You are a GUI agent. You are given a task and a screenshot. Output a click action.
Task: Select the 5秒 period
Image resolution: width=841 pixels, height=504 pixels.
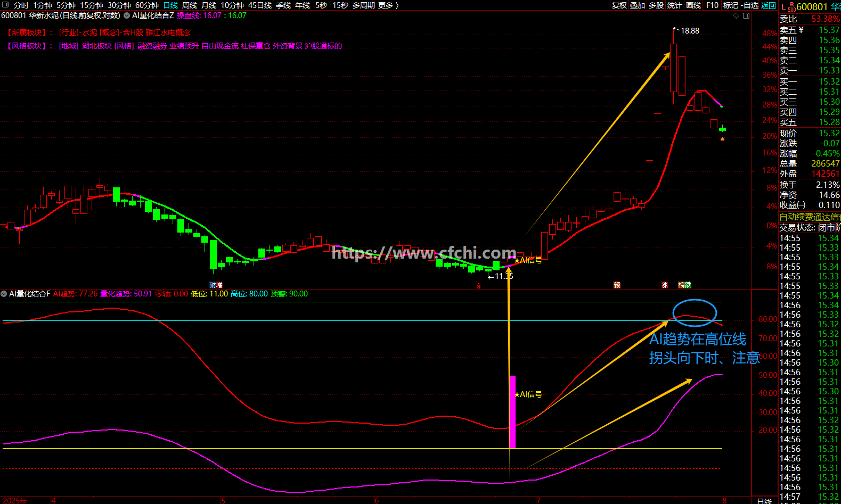[x=321, y=5]
